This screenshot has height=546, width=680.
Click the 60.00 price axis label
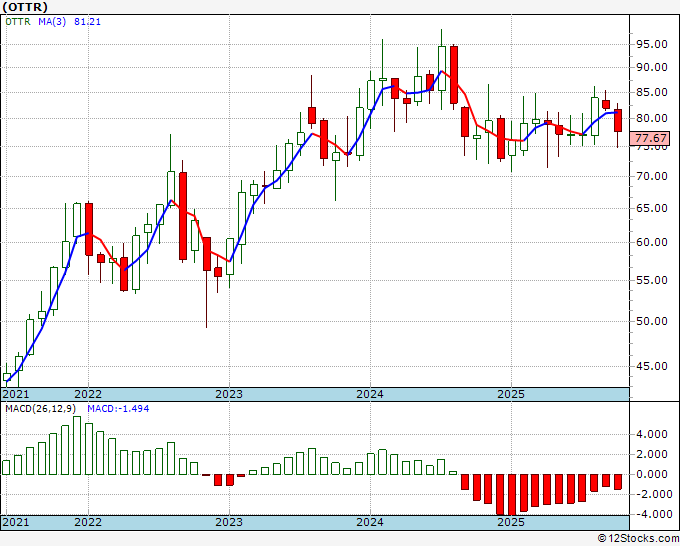(652, 242)
